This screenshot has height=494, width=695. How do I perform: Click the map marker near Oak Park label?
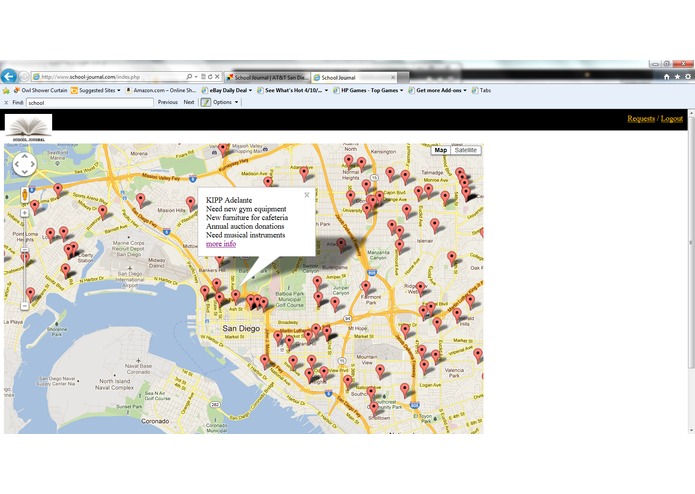(452, 258)
